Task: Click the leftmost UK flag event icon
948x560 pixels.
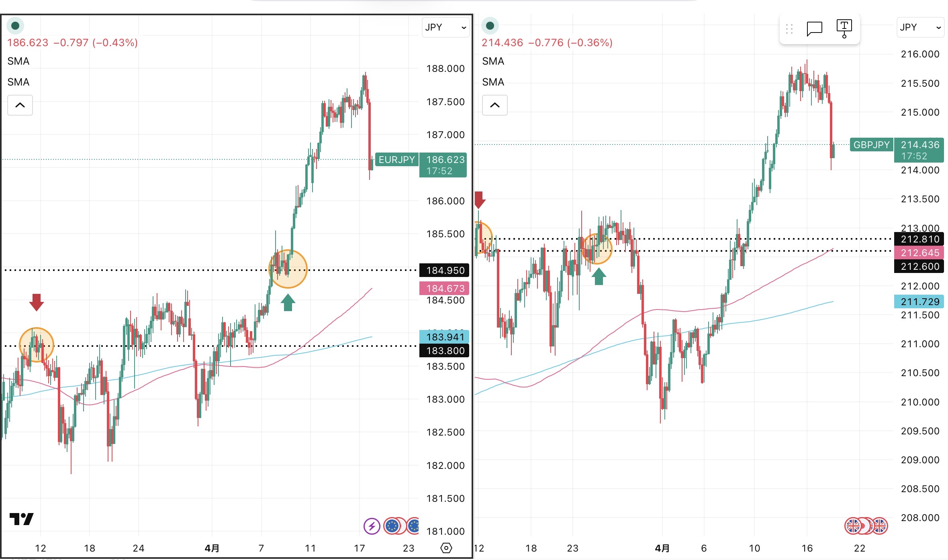Action: (x=853, y=526)
